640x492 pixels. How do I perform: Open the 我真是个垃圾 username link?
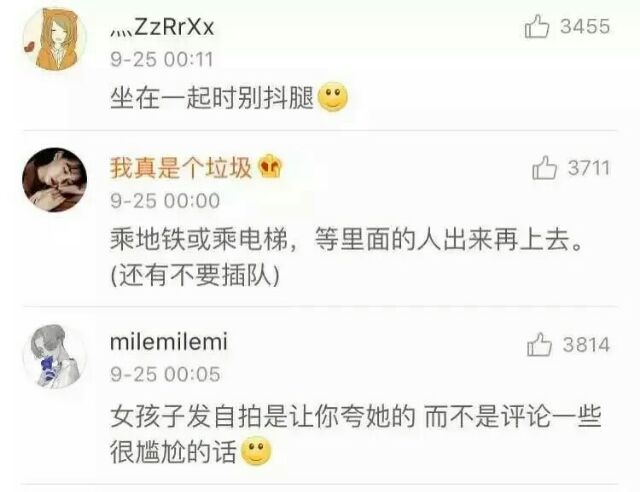180,168
